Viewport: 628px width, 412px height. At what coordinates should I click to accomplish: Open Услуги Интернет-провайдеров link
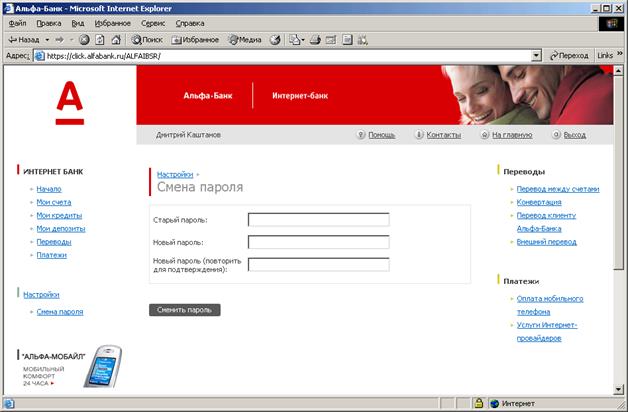pyautogui.click(x=547, y=332)
